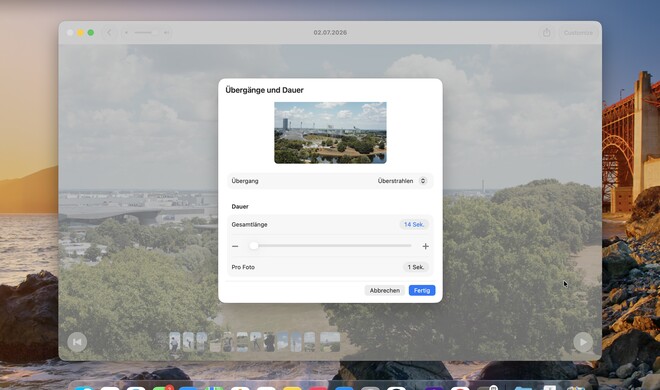Click the Übergang row label

point(245,181)
